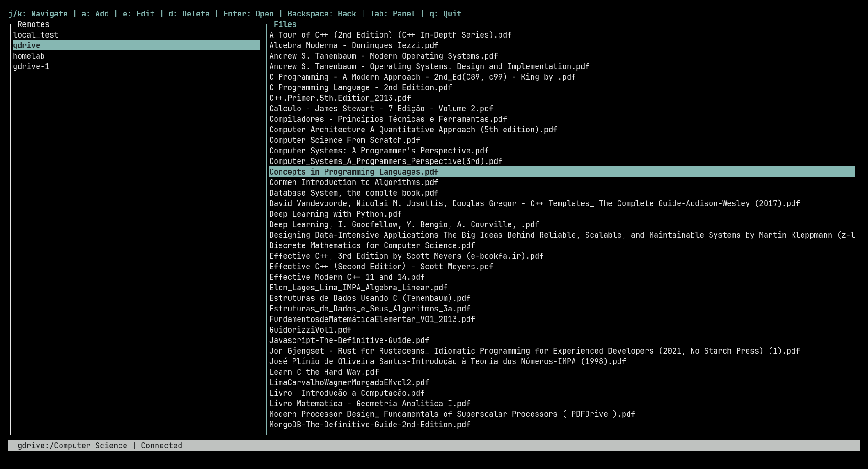Click the 'Connected' status indicator
This screenshot has height=469, width=868.
(x=162, y=446)
